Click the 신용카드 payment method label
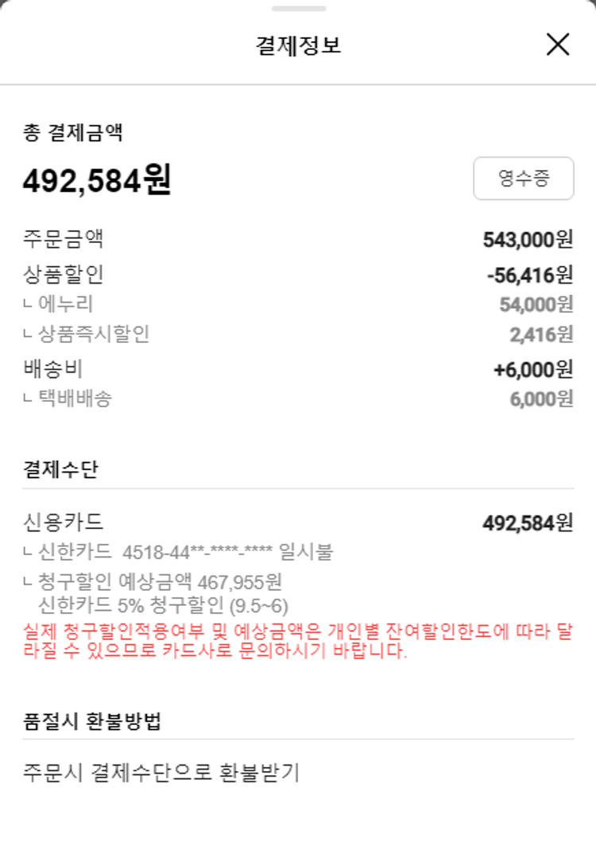The height and width of the screenshot is (868, 596). (64, 523)
